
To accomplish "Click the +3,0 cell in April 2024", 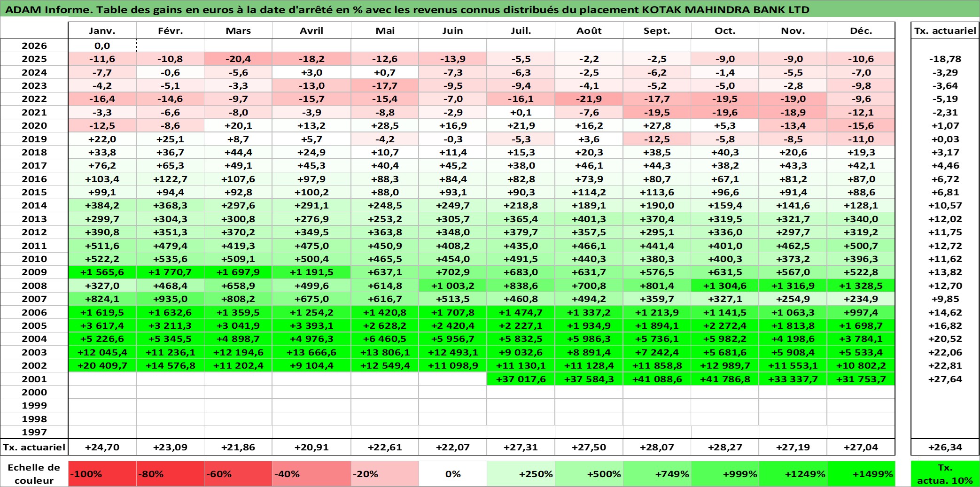I will tap(311, 72).
